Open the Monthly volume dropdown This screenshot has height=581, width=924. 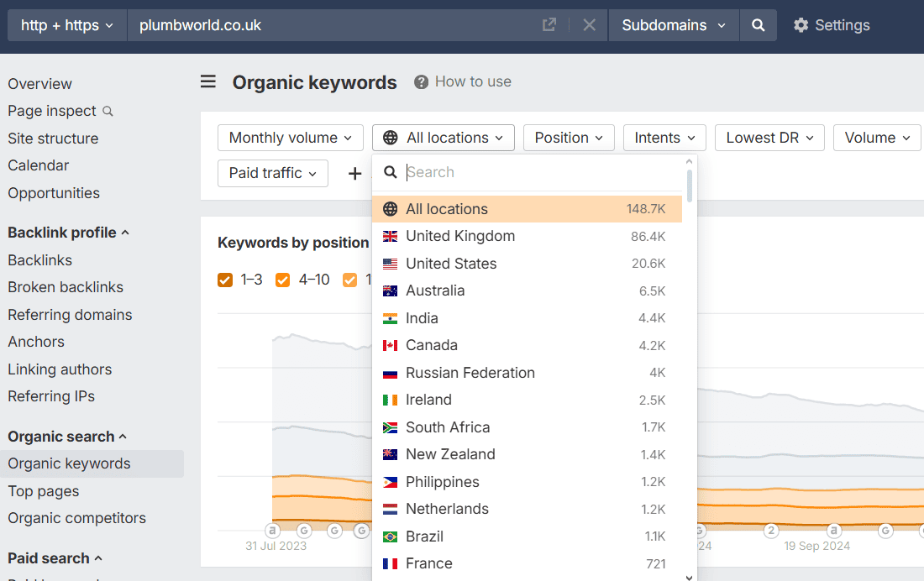tap(290, 137)
